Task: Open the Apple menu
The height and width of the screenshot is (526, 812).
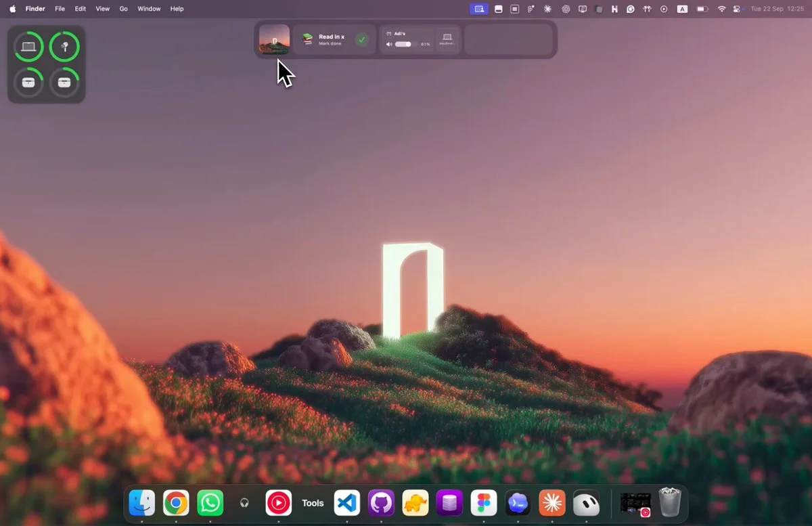Action: pos(12,9)
